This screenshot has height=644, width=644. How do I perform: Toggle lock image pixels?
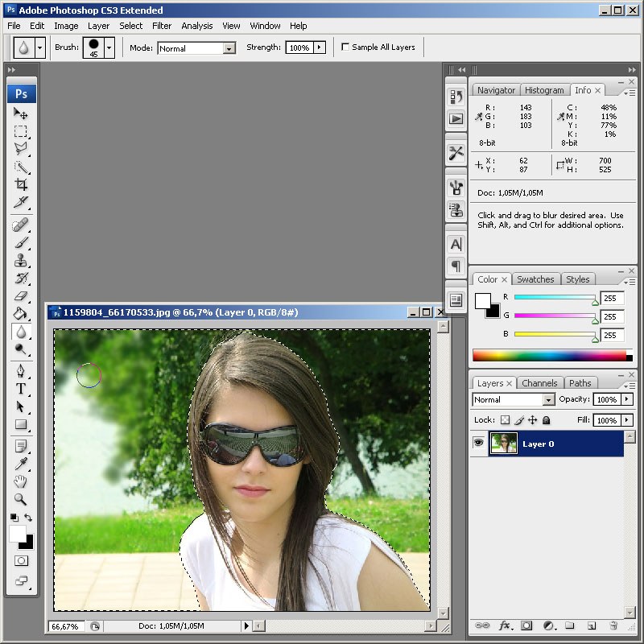pyautogui.click(x=519, y=419)
